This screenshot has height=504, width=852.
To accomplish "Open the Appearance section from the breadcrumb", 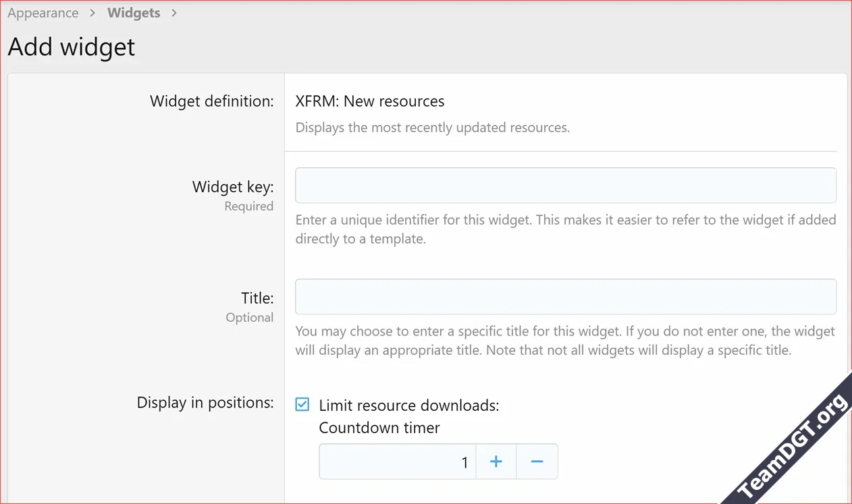I will [43, 12].
